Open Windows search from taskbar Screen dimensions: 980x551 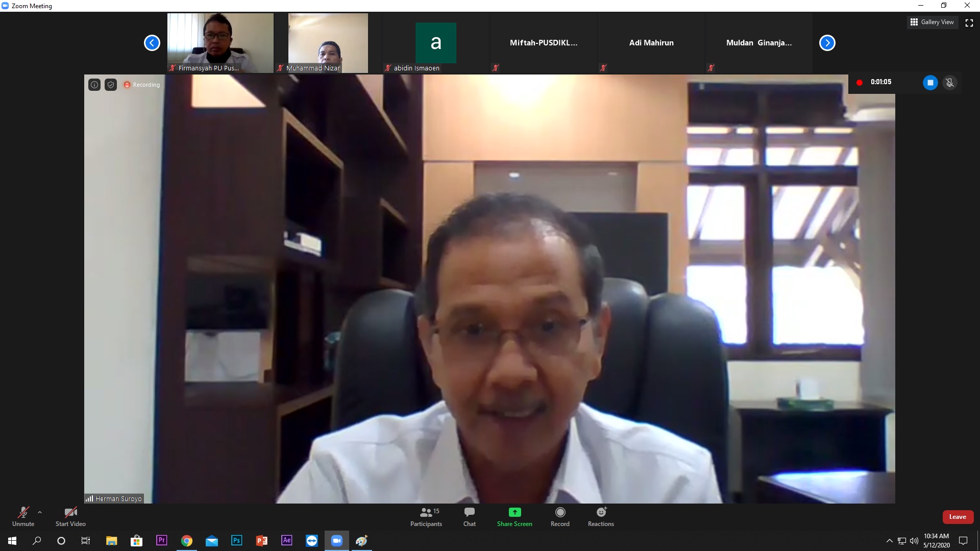(x=37, y=540)
